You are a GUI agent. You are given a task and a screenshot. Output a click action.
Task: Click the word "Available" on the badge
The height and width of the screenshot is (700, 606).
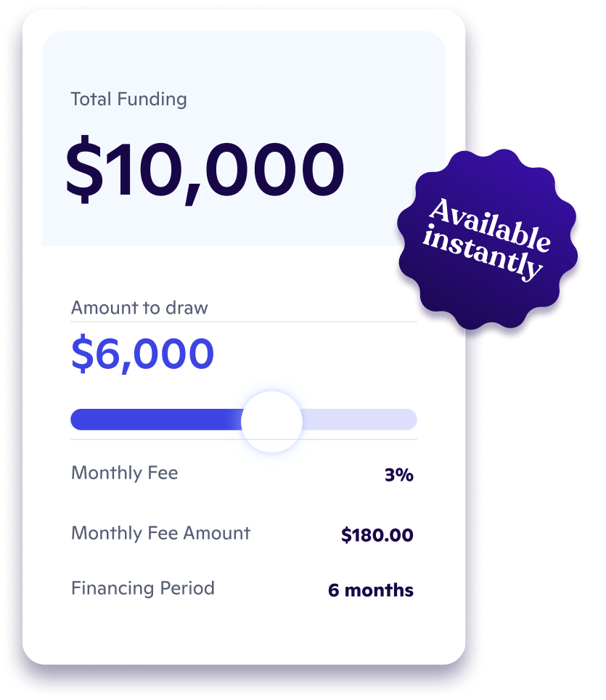(489, 224)
